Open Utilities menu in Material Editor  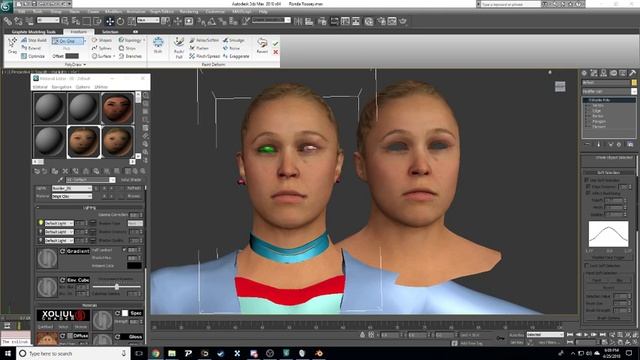coord(101,87)
